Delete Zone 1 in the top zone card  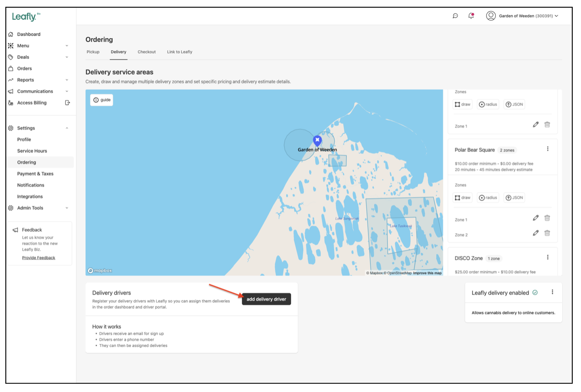[547, 124]
